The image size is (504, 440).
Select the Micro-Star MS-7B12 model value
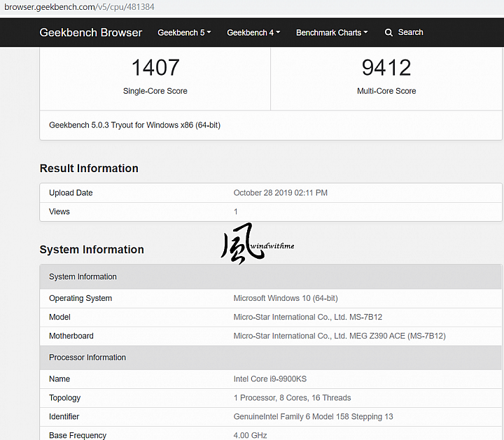coord(307,317)
